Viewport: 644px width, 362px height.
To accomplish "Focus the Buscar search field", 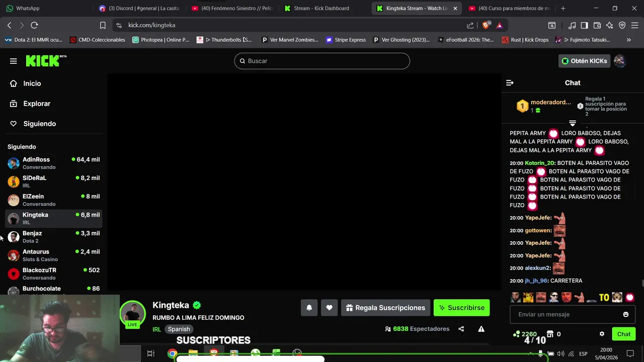I will pos(322,61).
